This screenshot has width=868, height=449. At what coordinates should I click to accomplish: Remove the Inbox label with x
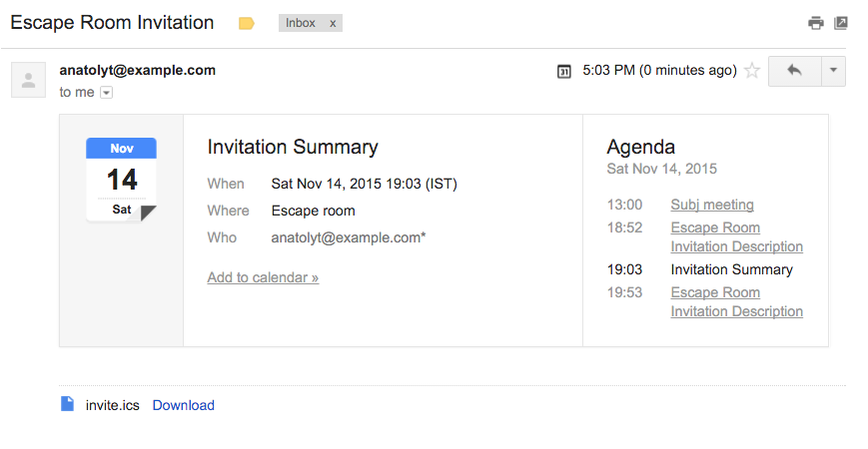click(333, 23)
